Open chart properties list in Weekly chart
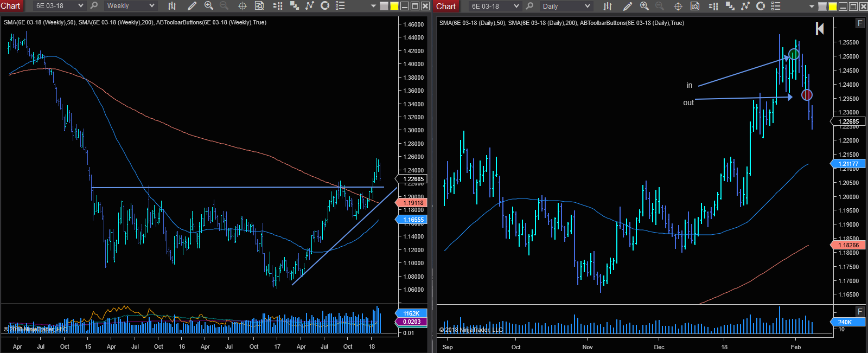Image resolution: width=868 pixels, height=353 pixels. coord(340,6)
